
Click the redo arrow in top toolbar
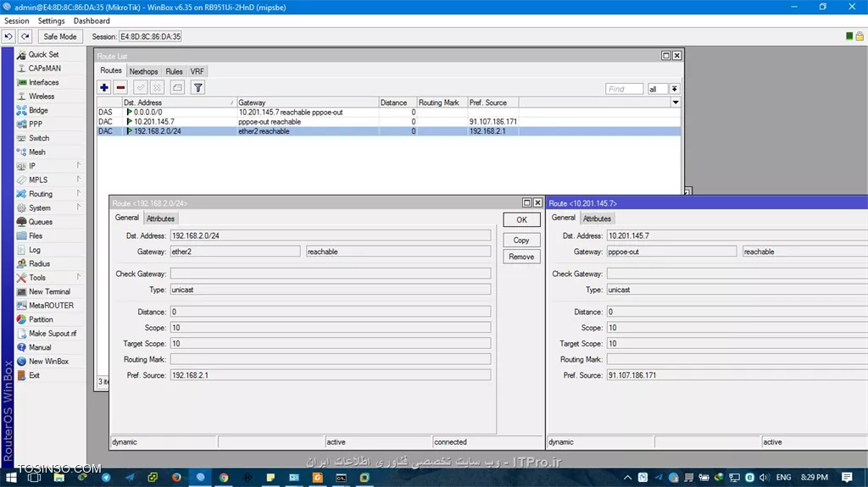click(25, 36)
